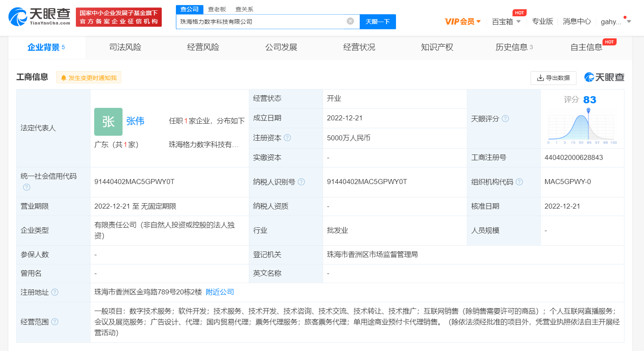Switch to the 公司发展 tab

[x=281, y=47]
